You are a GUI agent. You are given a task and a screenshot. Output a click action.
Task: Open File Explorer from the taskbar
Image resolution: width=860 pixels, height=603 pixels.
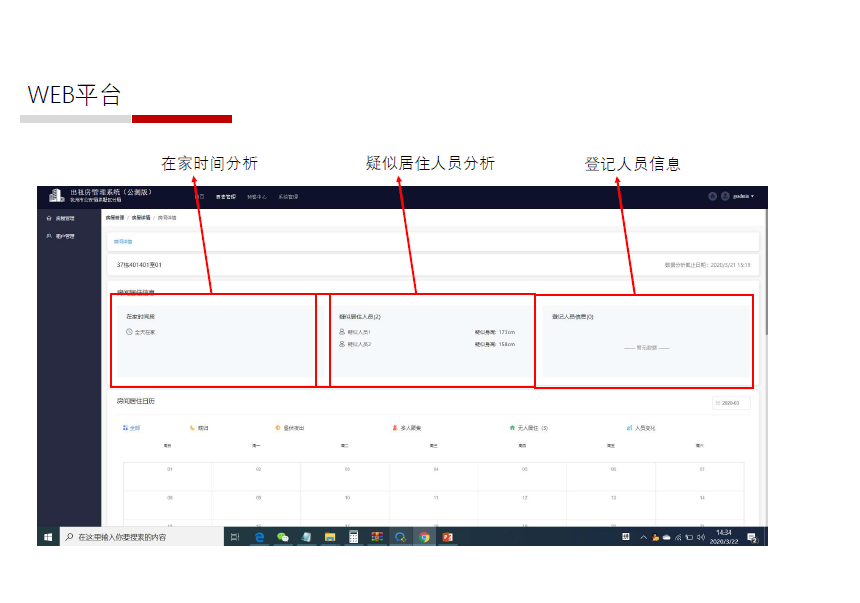point(330,537)
